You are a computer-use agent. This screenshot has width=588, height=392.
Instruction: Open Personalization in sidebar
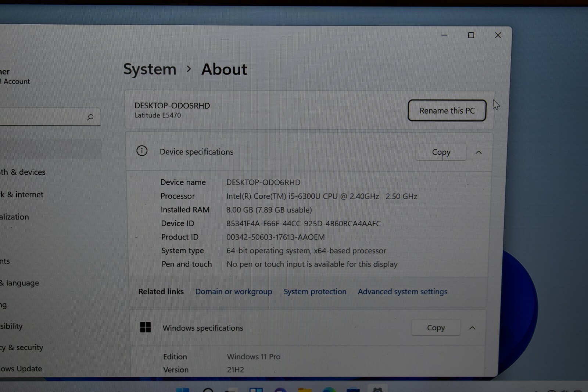point(15,217)
